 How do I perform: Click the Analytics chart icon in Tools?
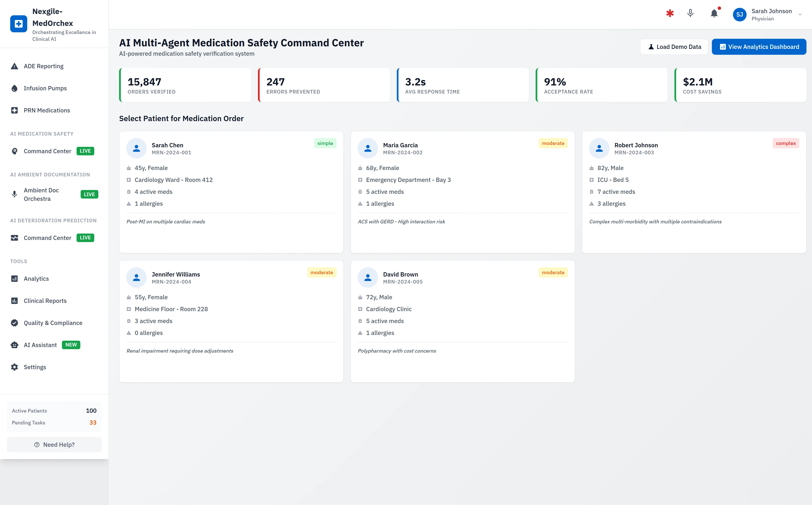coord(14,279)
